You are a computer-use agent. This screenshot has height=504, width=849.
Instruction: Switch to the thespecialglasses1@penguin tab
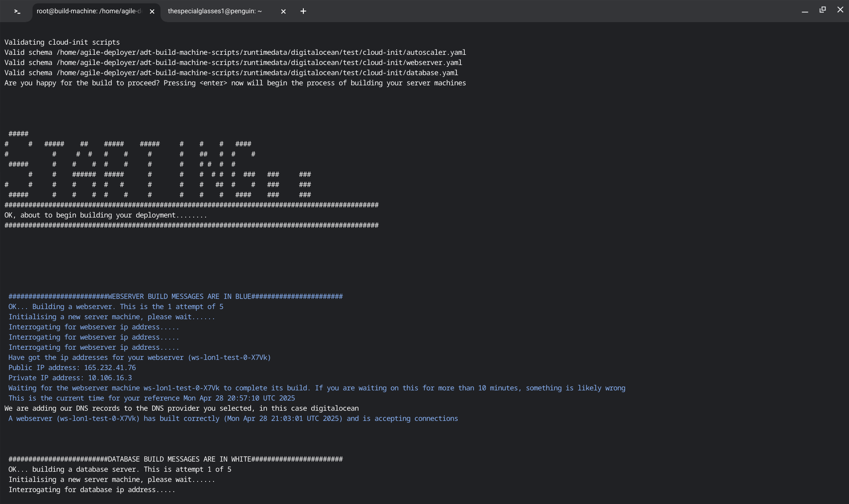point(215,11)
